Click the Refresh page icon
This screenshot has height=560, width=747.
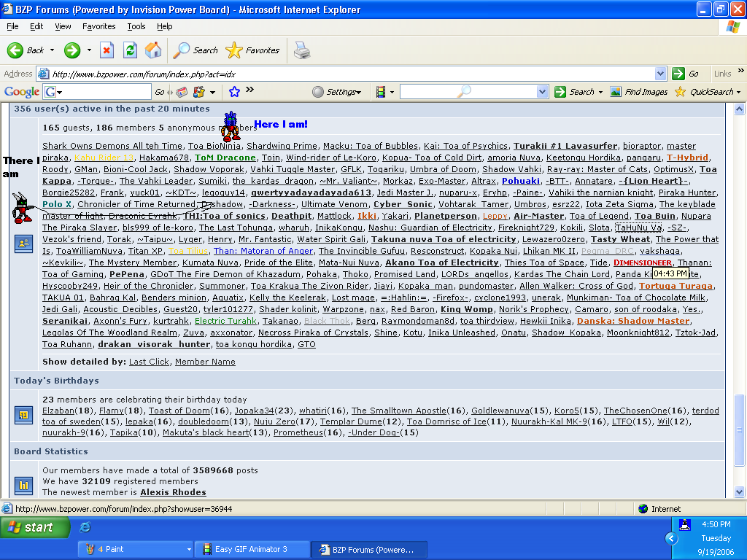[130, 50]
